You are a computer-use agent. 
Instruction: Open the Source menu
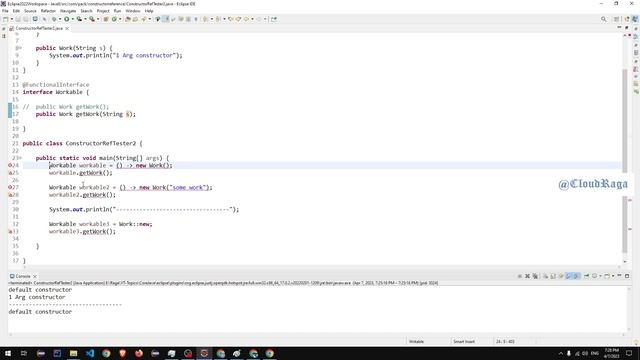[30, 11]
